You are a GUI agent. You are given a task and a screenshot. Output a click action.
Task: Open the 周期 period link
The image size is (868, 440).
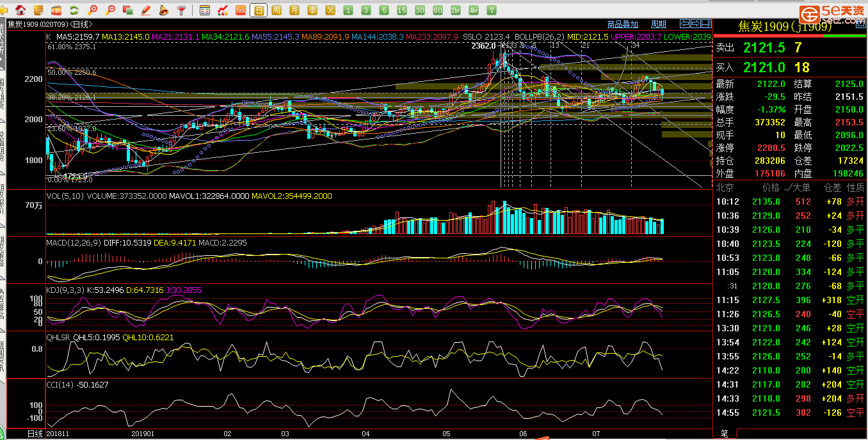(658, 24)
